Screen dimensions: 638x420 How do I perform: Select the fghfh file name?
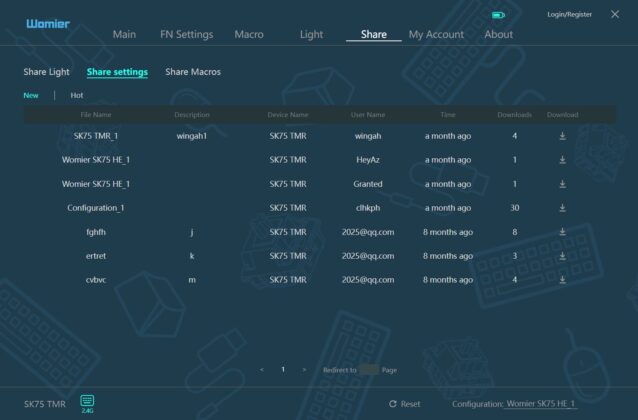pyautogui.click(x=96, y=232)
